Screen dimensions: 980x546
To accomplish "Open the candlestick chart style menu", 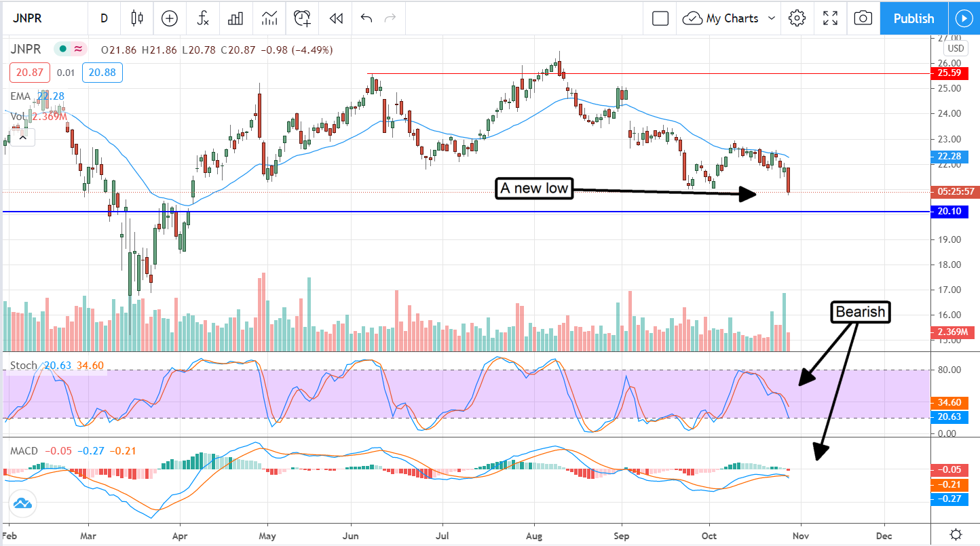I will tap(138, 18).
